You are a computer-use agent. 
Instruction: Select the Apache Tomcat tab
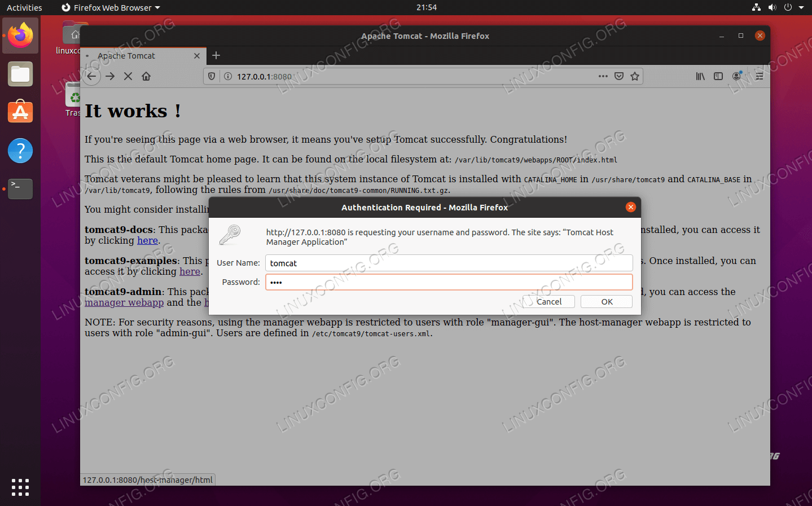click(x=143, y=56)
